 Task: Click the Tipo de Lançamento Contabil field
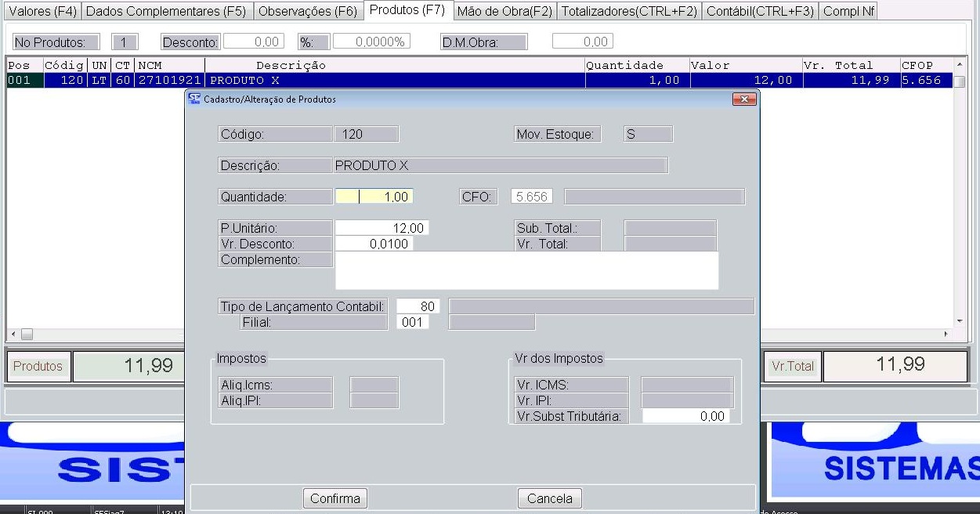418,306
